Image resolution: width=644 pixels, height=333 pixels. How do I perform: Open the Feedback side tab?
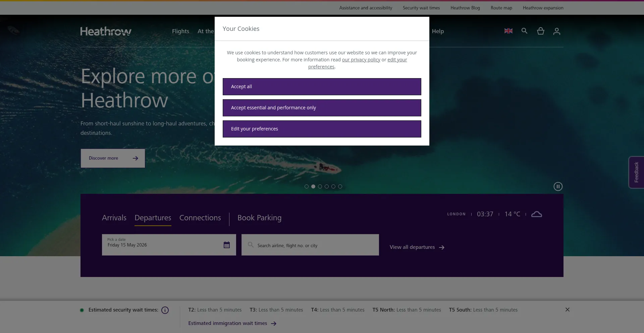coord(636,172)
